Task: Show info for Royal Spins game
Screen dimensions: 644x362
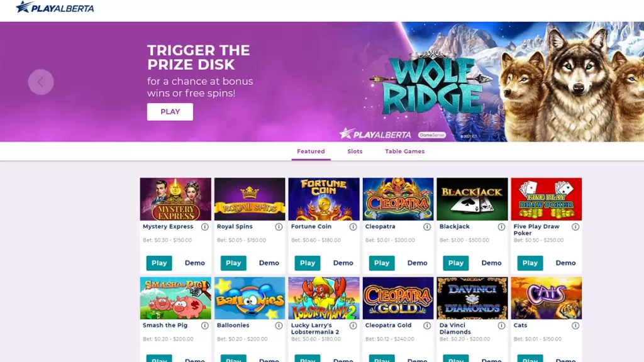Action: (x=279, y=226)
